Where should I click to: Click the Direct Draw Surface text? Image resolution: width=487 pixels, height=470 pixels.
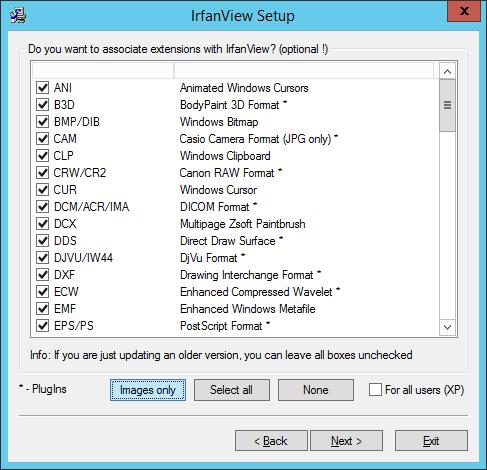[231, 241]
